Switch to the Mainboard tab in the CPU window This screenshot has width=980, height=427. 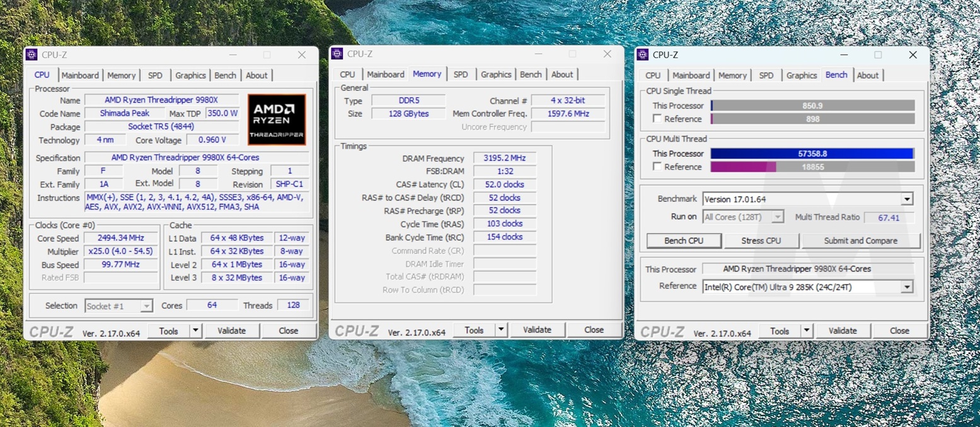tap(80, 75)
